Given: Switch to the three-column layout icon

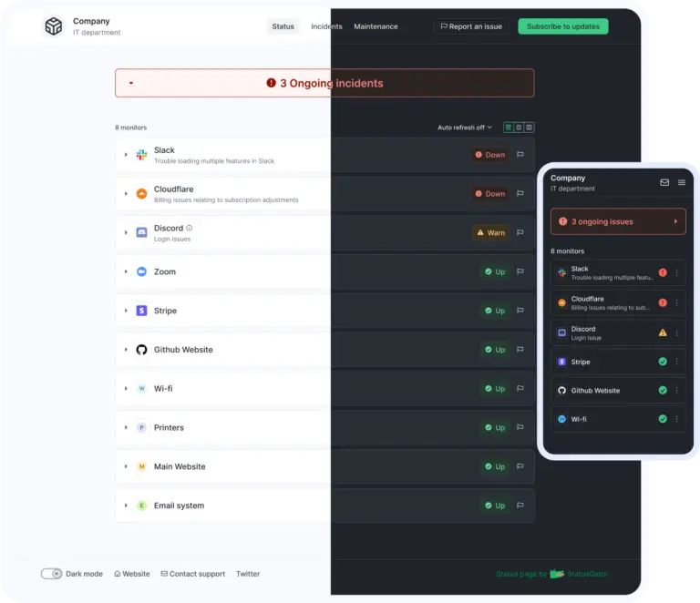Looking at the screenshot, I should click(529, 128).
